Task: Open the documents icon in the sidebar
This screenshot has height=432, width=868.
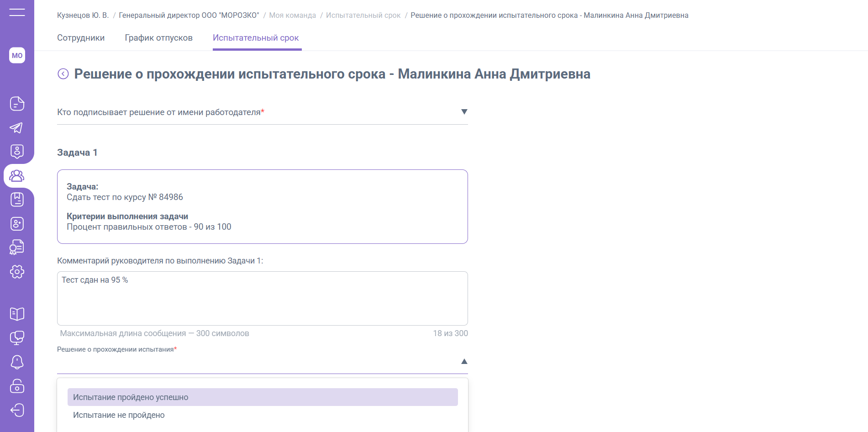Action: (x=17, y=104)
